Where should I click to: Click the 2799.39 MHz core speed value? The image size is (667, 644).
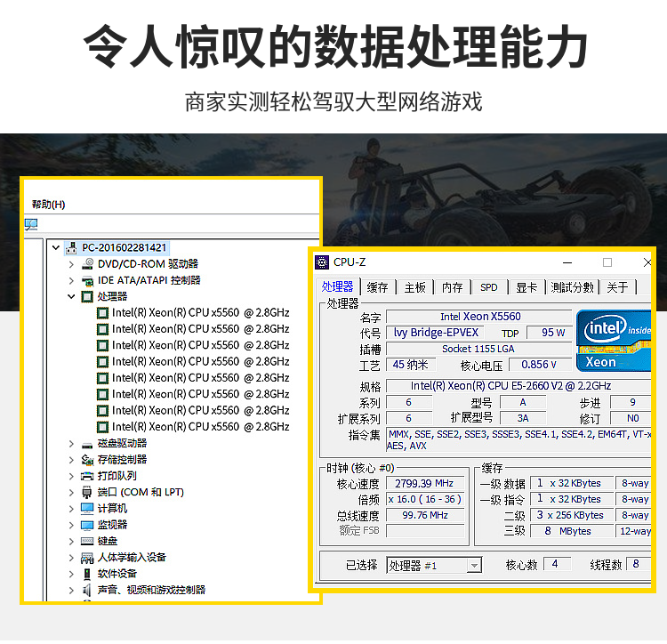425,484
